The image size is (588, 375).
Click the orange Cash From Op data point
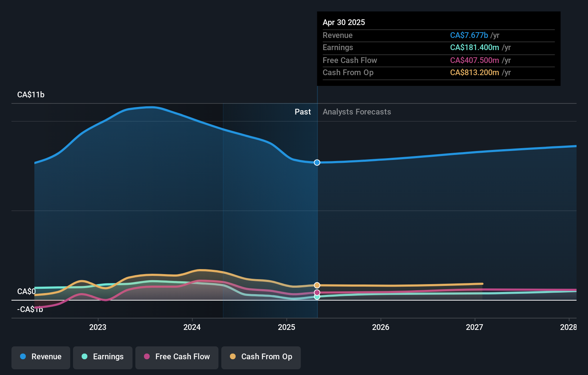pos(317,285)
